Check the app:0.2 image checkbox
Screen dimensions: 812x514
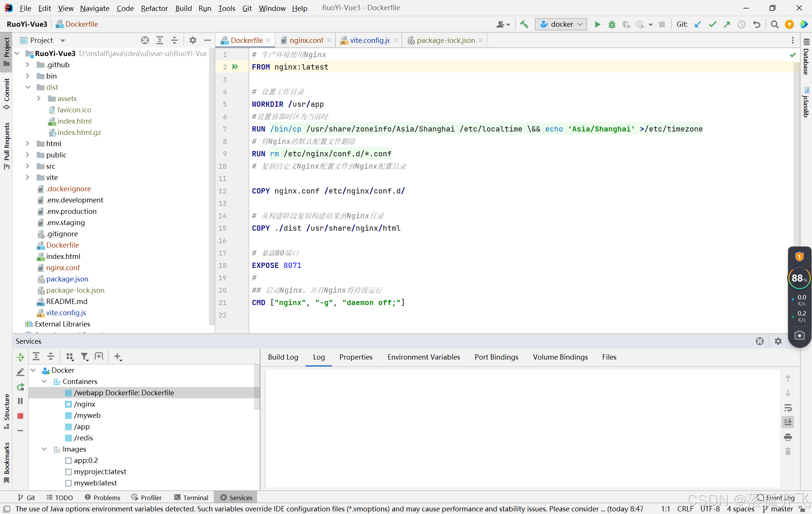pos(68,460)
